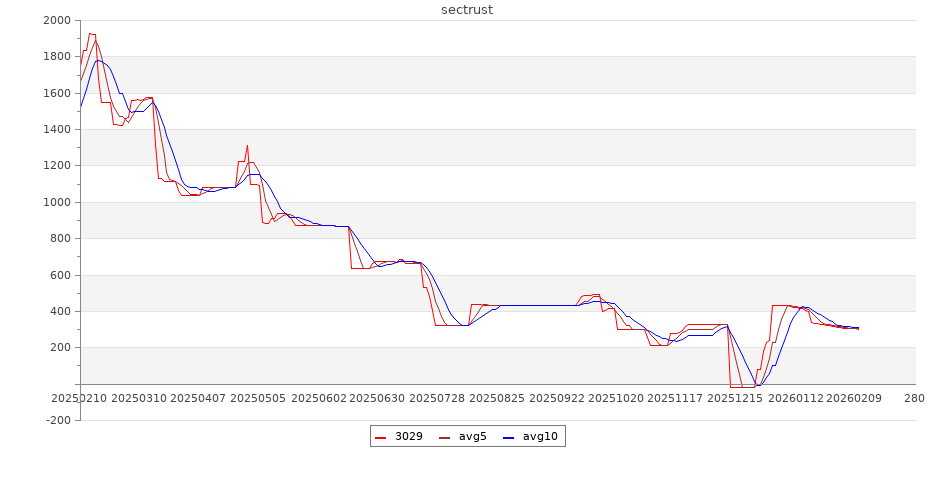Click the red line's highest peak near 1900
This screenshot has width=935, height=500.
(90, 34)
